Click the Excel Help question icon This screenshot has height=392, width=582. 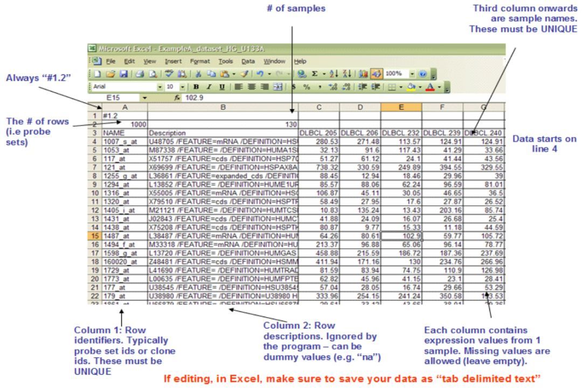[423, 74]
